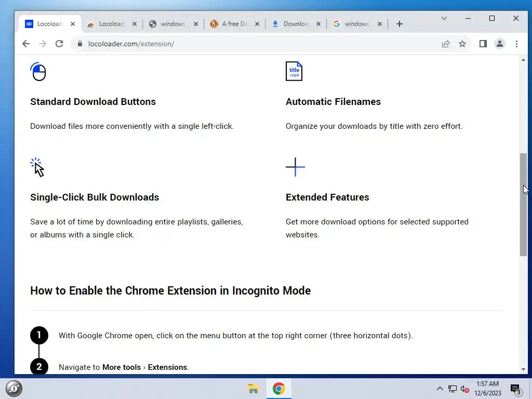The width and height of the screenshot is (532, 399).
Task: Click the Standard Download Buttons heading
Action: coord(93,102)
